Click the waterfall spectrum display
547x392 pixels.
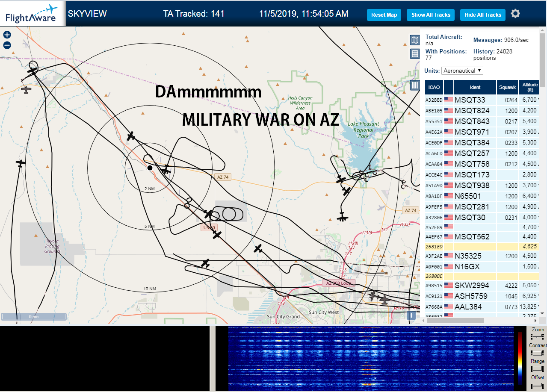(x=371, y=359)
